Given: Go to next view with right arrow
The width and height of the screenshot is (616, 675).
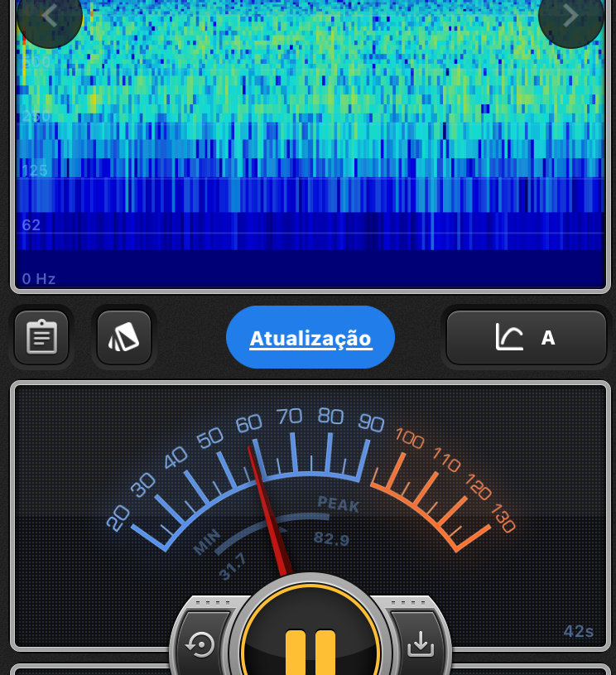Looking at the screenshot, I should click(x=570, y=15).
